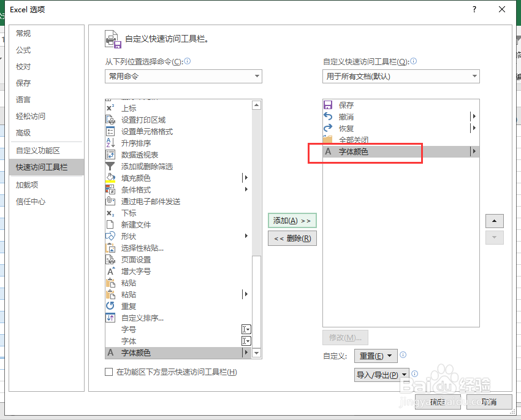Select 字体颜色 in the right toolbar list
Screen dimensions: 521x420
(x=401, y=151)
